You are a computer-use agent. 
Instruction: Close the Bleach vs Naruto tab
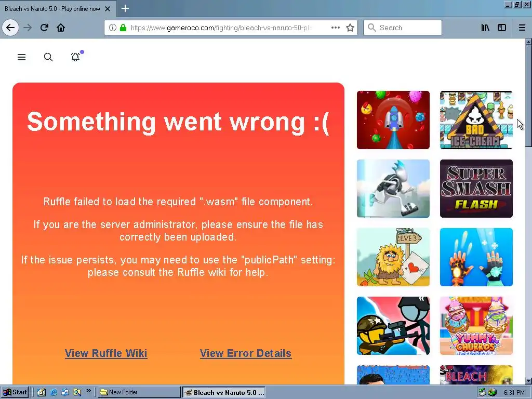[x=107, y=9]
